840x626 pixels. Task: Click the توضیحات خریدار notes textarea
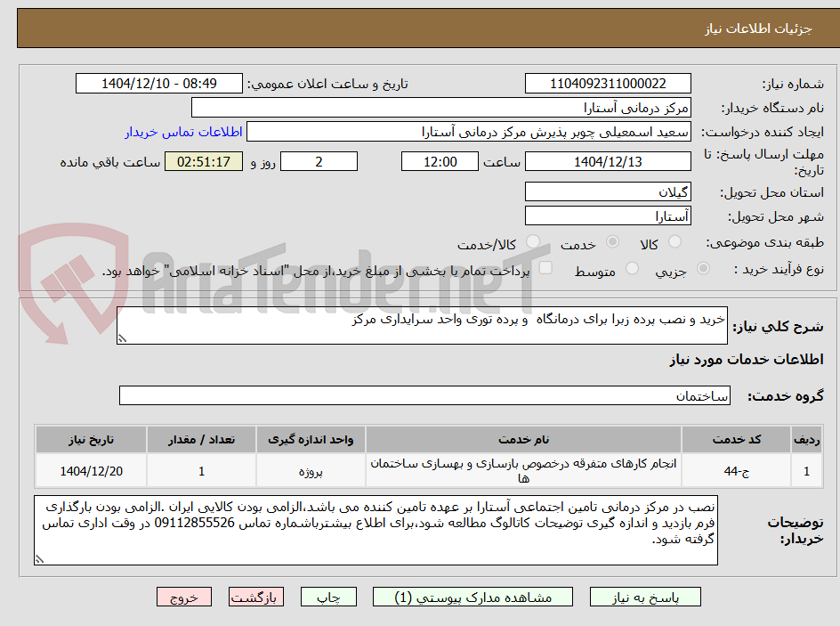[x=376, y=530]
